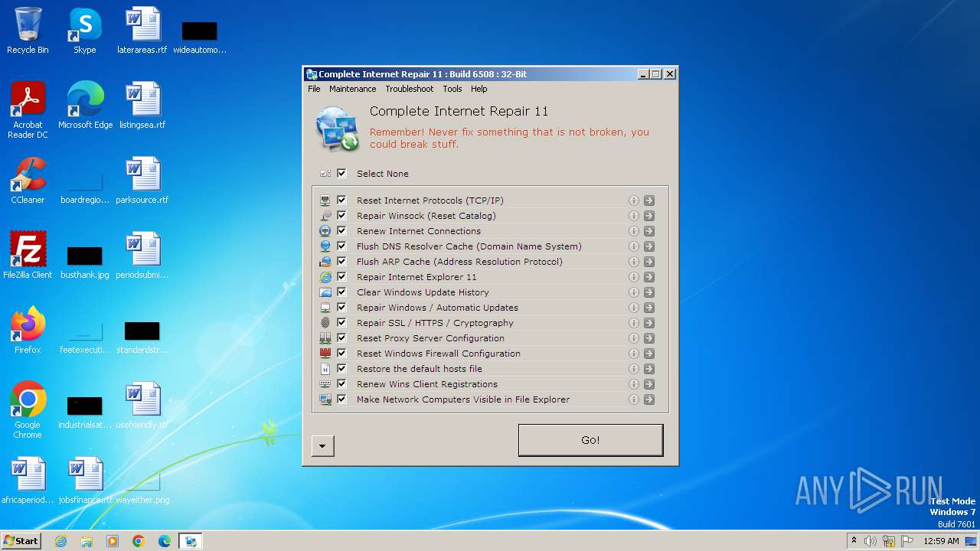Uncheck Reset Internet Protocols (TCP/IP)
The width and height of the screenshot is (980, 551).
pyautogui.click(x=341, y=201)
